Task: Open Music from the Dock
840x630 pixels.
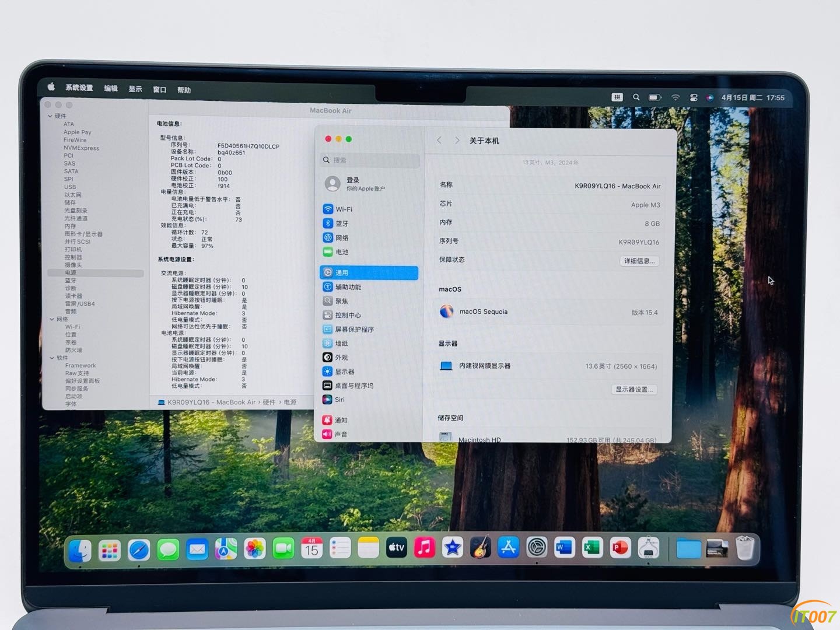Action: tap(425, 547)
